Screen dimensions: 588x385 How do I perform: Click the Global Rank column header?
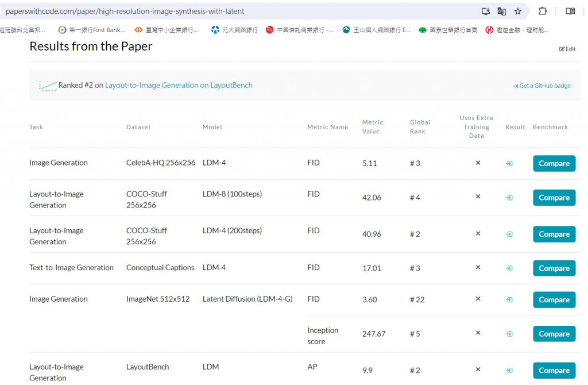tap(420, 127)
